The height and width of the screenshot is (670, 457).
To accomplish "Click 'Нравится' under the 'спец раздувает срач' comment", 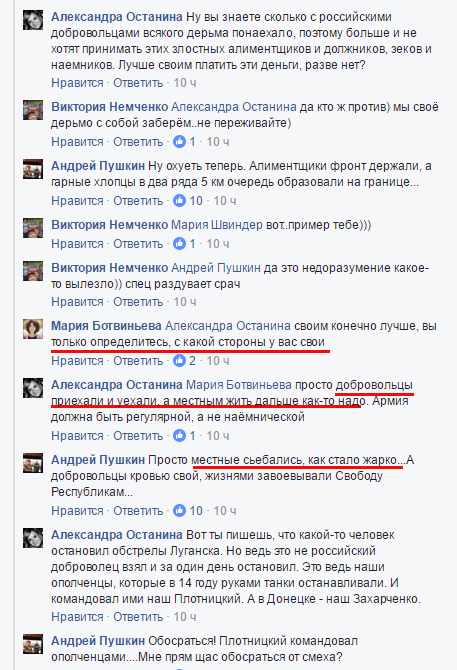I will (77, 302).
